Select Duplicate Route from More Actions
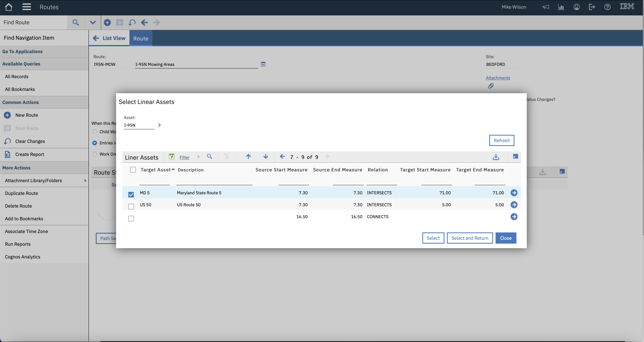Viewport: 644px width, 342px height. pyautogui.click(x=22, y=193)
